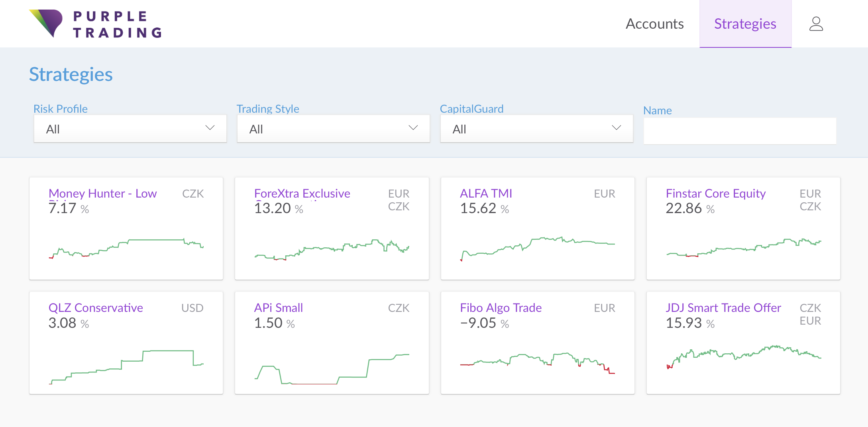Click the QLZ Conservative stepped chart

point(126,367)
